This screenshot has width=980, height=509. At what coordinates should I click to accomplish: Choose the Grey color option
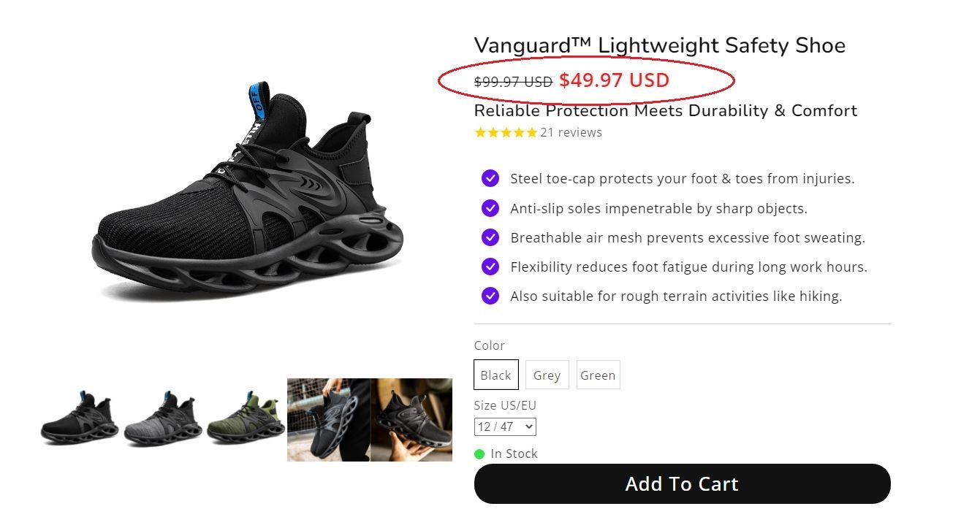547,375
